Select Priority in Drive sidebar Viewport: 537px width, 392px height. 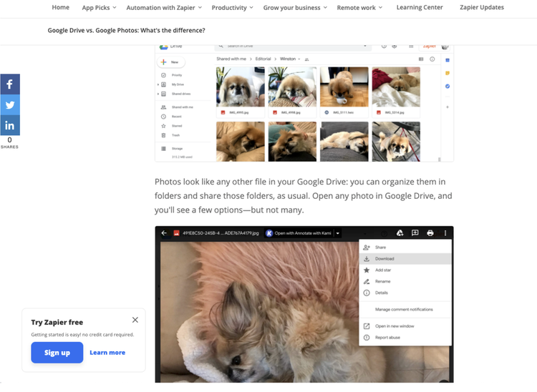[171, 75]
